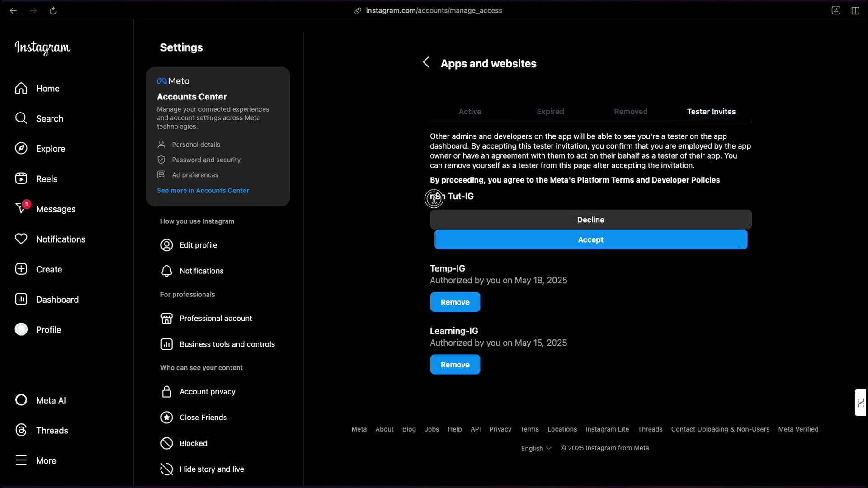Open the Search magnifier icon

tap(21, 118)
